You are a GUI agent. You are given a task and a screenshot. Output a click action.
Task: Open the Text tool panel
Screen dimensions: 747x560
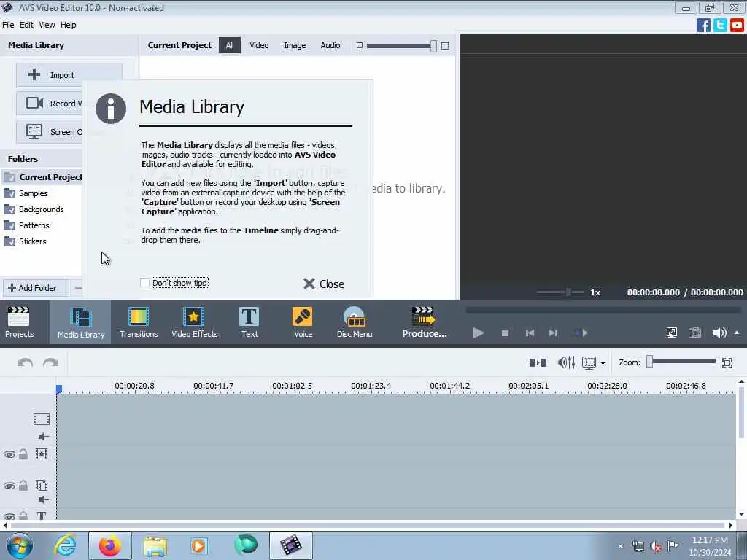[249, 322]
